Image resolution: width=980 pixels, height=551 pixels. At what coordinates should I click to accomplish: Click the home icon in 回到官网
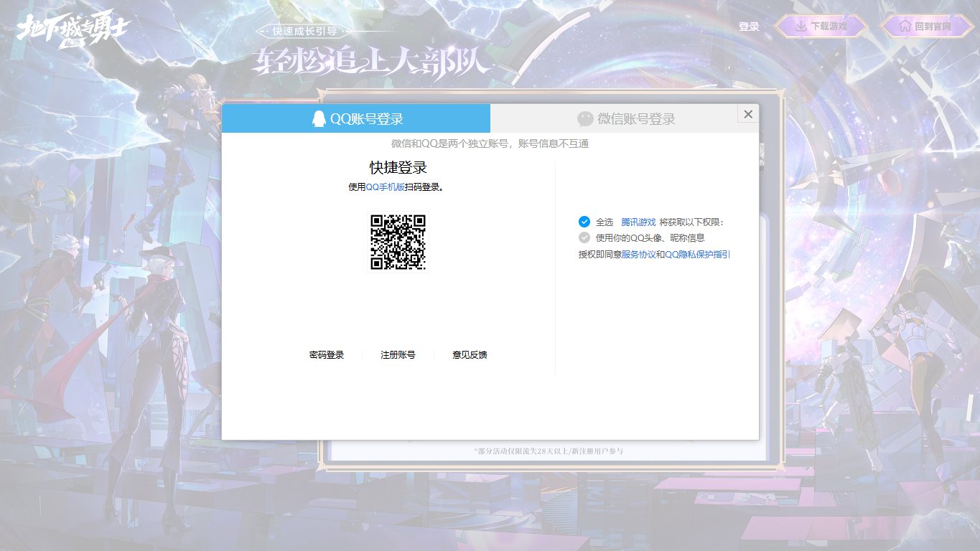pyautogui.click(x=905, y=27)
